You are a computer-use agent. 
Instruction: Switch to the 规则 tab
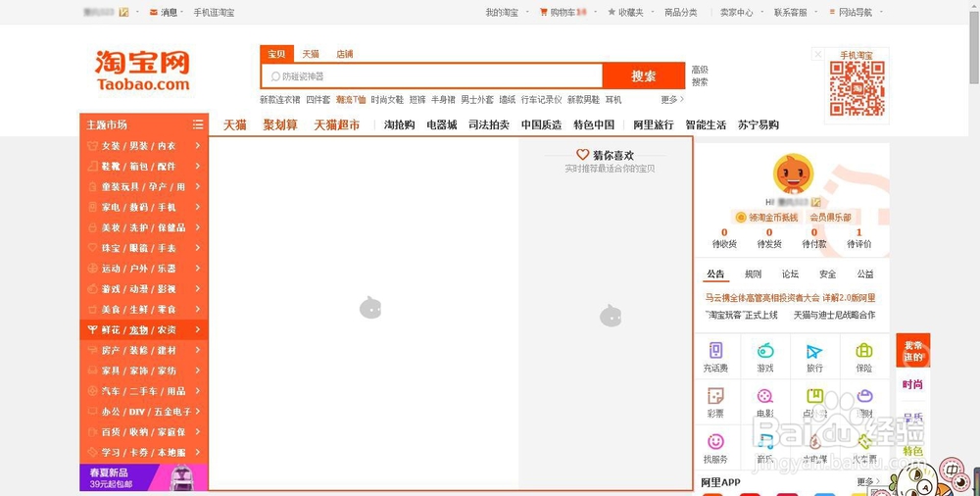click(x=753, y=273)
